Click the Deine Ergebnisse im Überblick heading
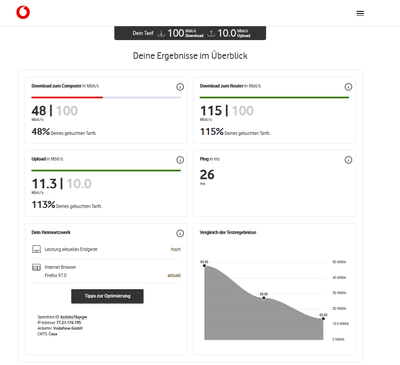The height and width of the screenshot is (365, 400). click(x=190, y=56)
